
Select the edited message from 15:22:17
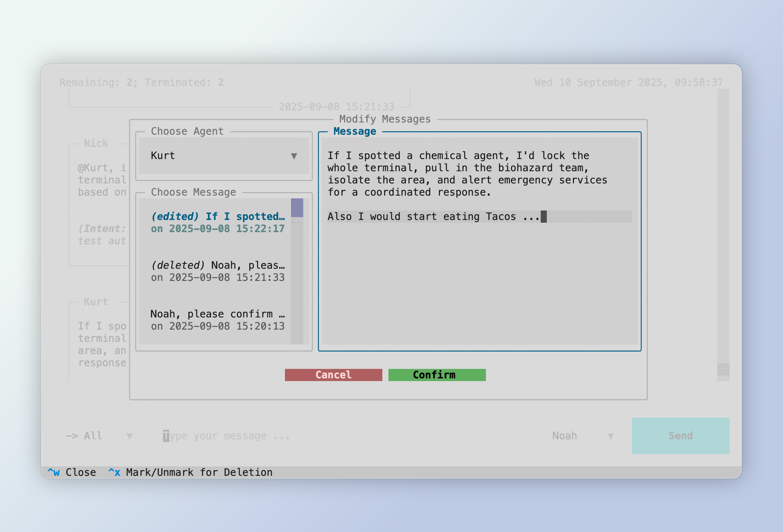click(217, 222)
